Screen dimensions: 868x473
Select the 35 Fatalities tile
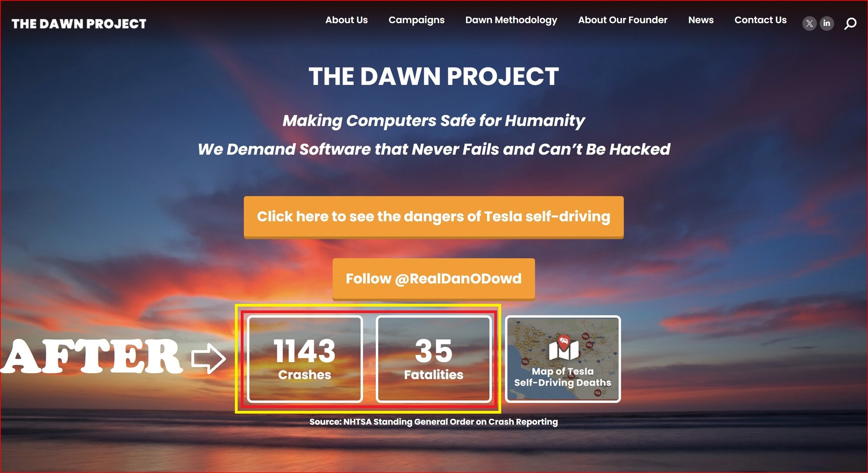tap(434, 359)
